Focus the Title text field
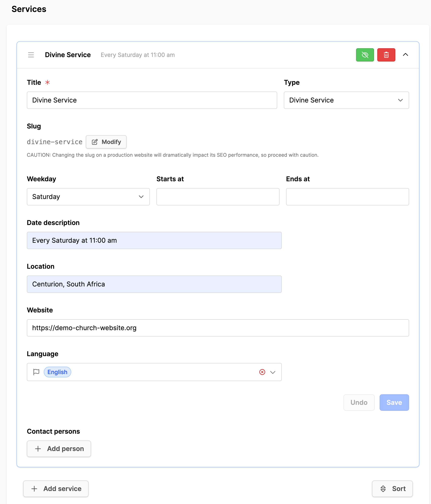 pos(152,100)
